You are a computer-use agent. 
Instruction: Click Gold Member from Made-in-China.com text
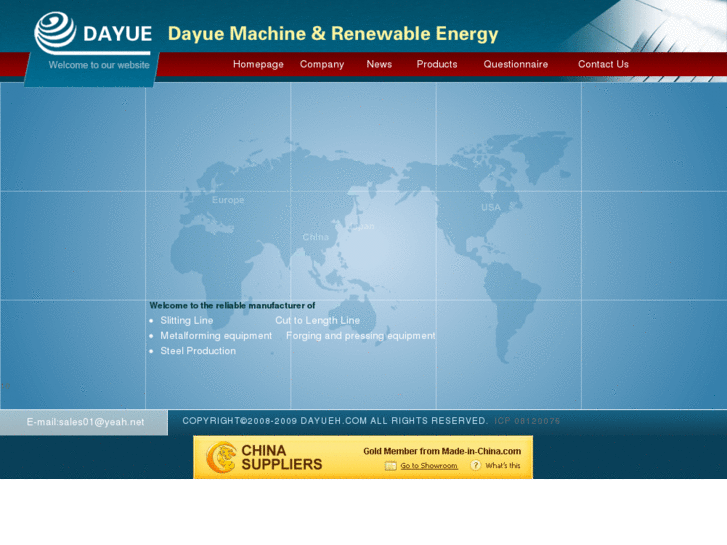442,451
